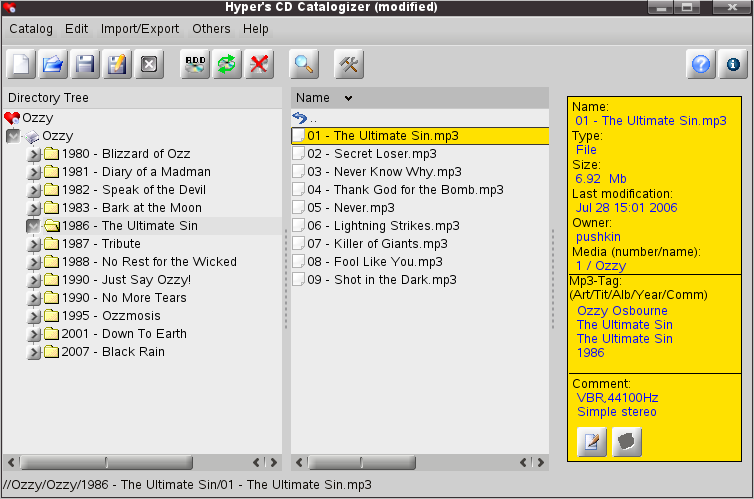The image size is (754, 499).
Task: Open the Catalog menu
Action: tap(31, 29)
